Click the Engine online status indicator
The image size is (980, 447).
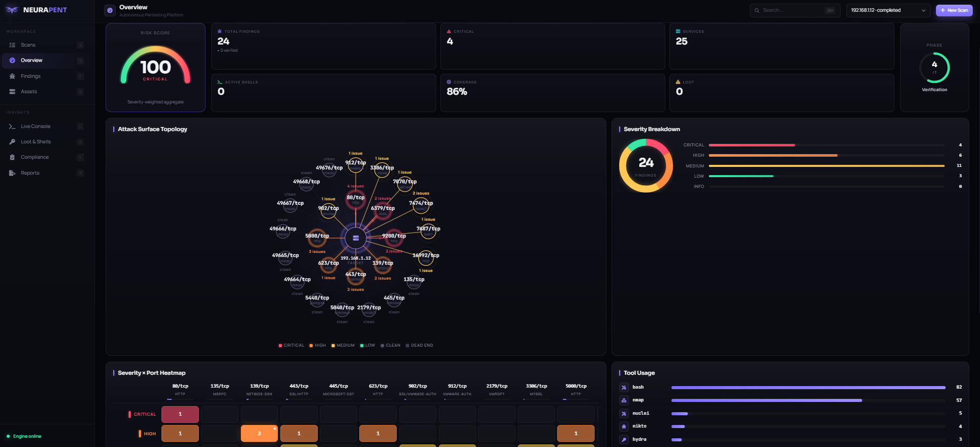pos(24,437)
